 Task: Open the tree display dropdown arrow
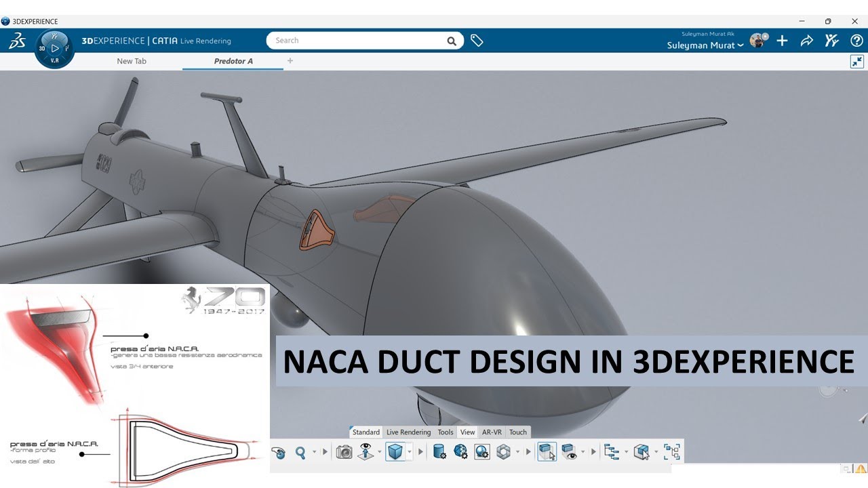pos(626,452)
